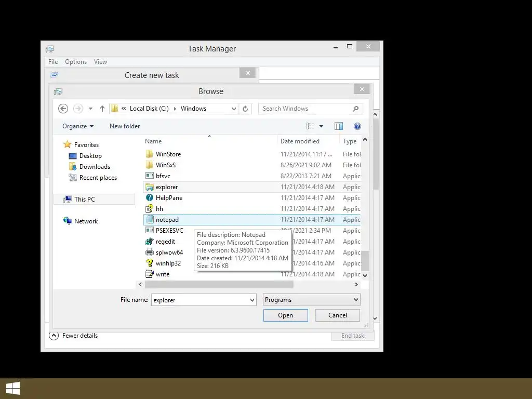Select the hh application icon
The height and width of the screenshot is (399, 532).
(x=149, y=209)
